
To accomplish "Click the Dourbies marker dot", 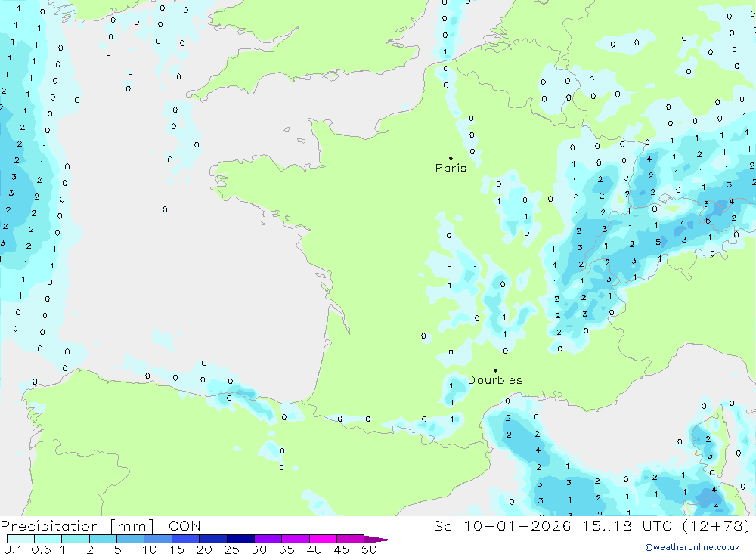I will click(495, 370).
